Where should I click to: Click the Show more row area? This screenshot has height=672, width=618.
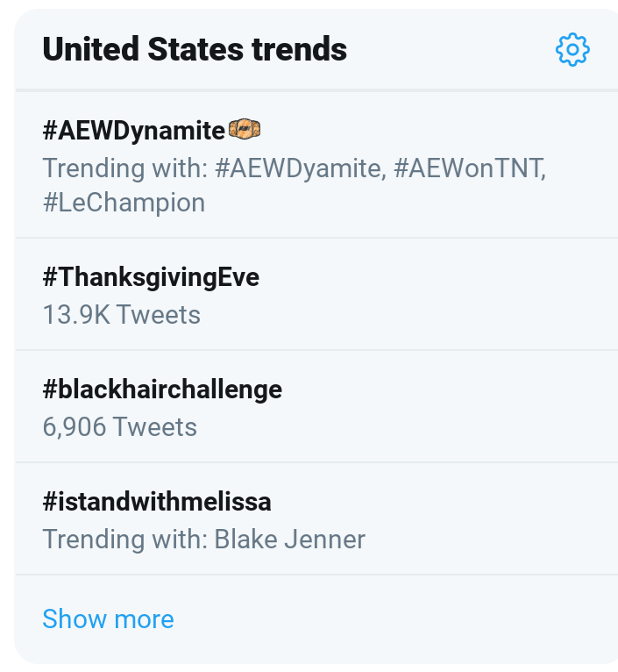tap(316, 619)
